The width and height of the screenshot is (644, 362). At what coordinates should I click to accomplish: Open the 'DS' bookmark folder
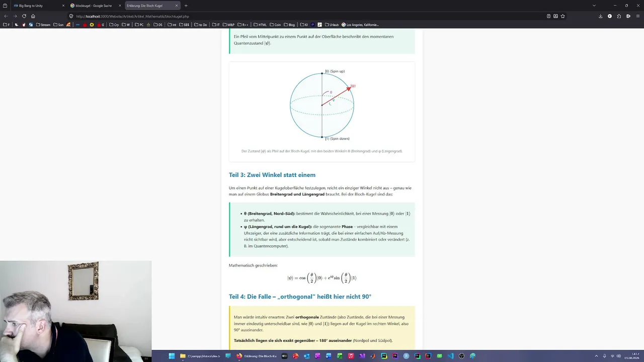pyautogui.click(x=158, y=25)
